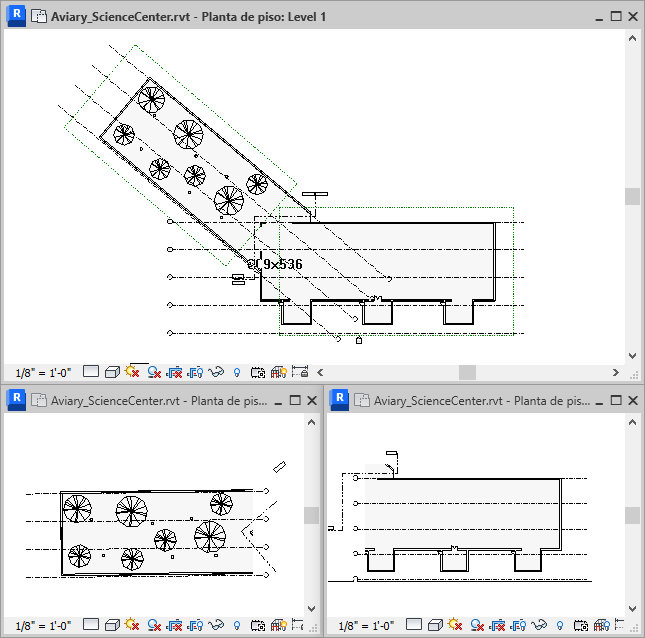Open scale selector in the trees-only aviary view
Image resolution: width=645 pixels, height=638 pixels.
click(43, 626)
